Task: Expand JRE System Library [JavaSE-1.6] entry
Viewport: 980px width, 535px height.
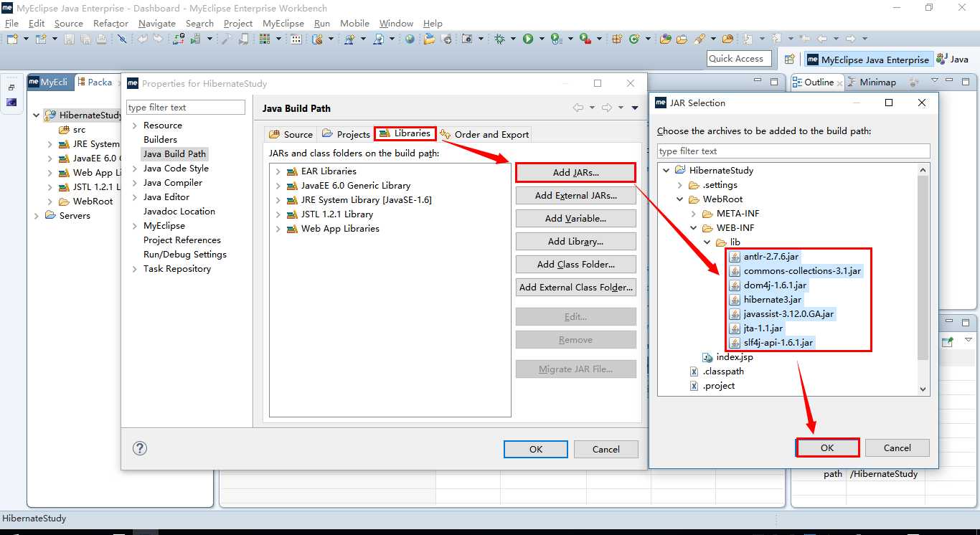Action: [x=278, y=200]
